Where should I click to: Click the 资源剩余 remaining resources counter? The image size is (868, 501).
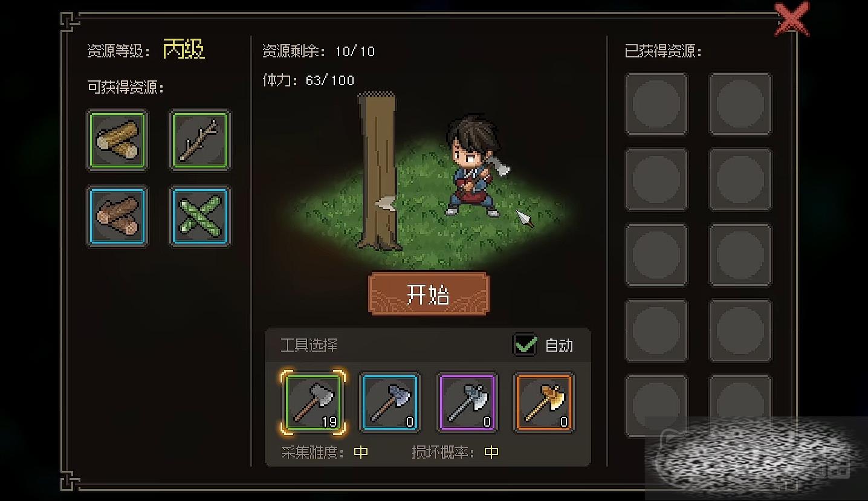click(319, 51)
